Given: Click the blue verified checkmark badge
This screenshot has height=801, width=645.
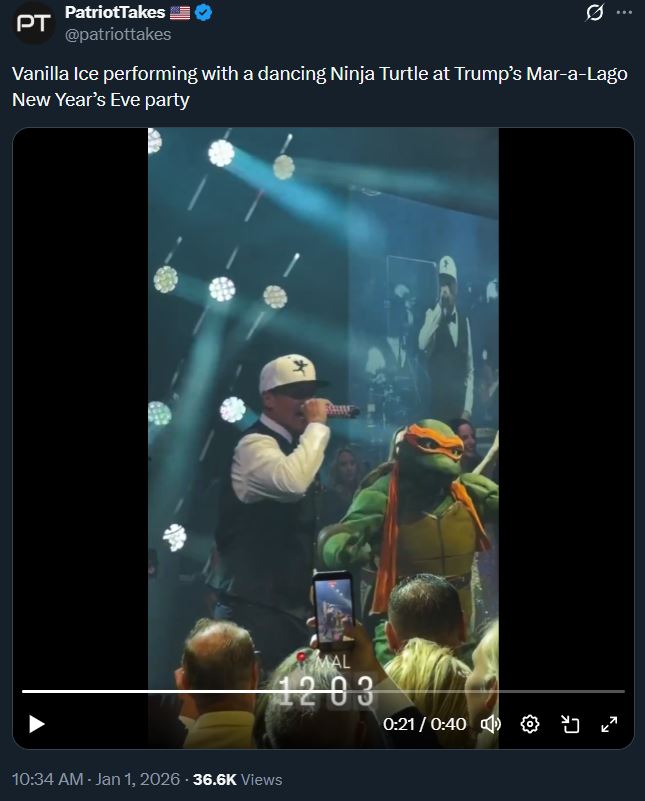Looking at the screenshot, I should [203, 13].
